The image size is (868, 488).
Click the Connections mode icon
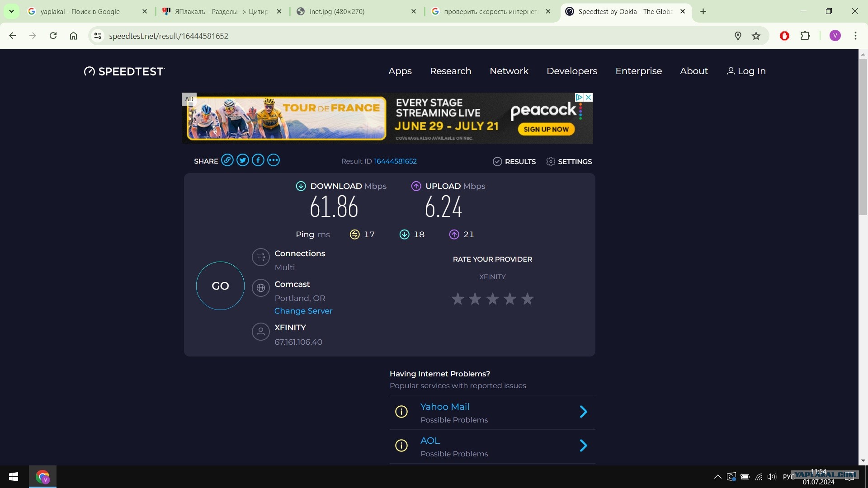pos(261,258)
